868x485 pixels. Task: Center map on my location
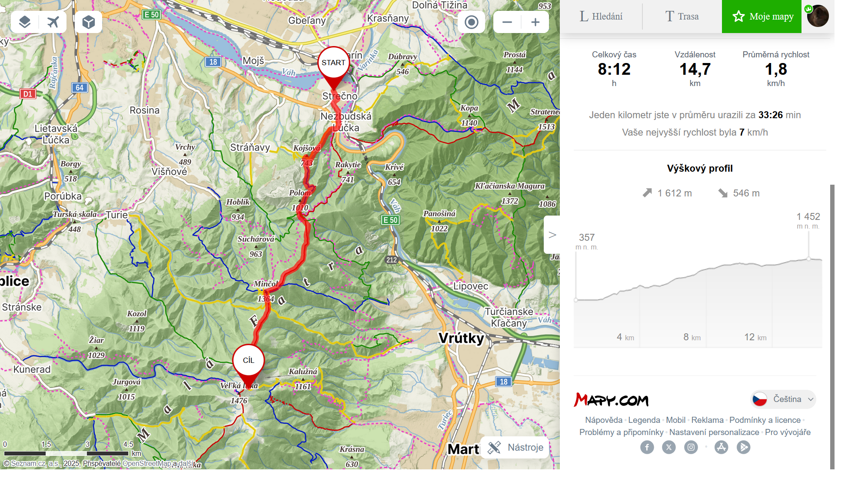pyautogui.click(x=471, y=22)
